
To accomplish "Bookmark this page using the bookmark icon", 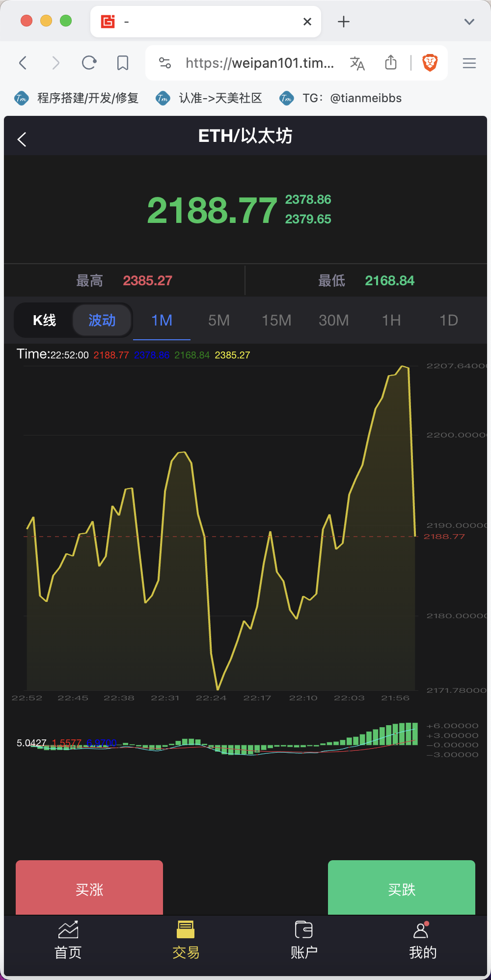I will (x=123, y=63).
